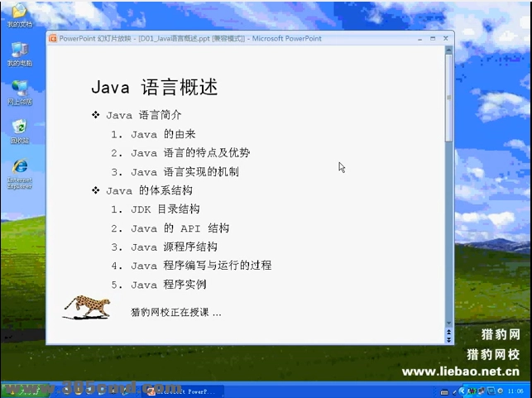Screen dimensions: 532x398
Task: Go to next slide with double-down arrow
Action: click(x=449, y=339)
